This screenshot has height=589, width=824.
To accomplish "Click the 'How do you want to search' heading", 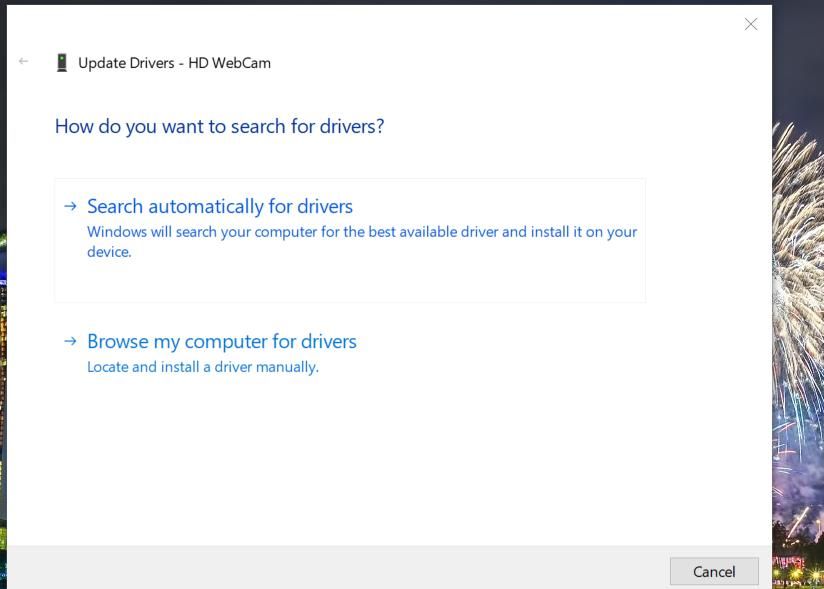I will pyautogui.click(x=219, y=127).
